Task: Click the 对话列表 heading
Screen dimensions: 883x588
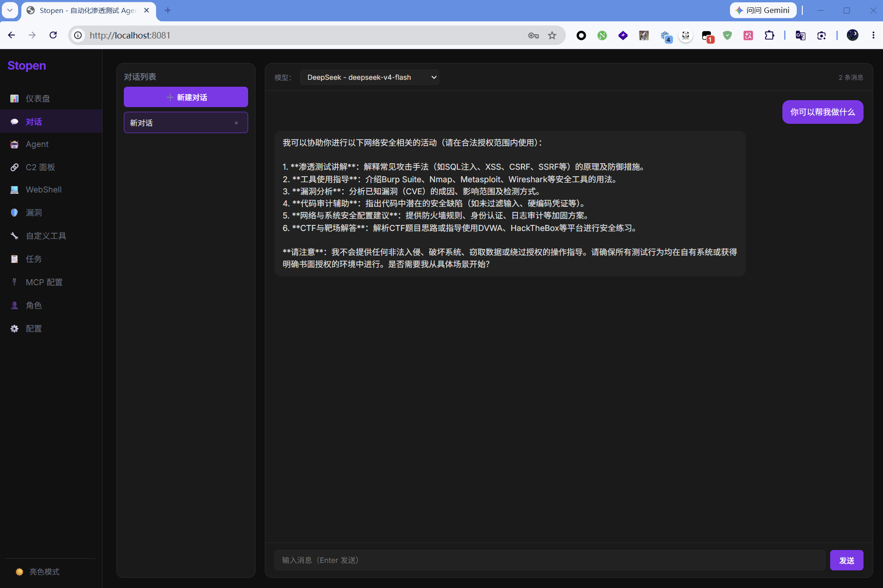Action: click(140, 77)
